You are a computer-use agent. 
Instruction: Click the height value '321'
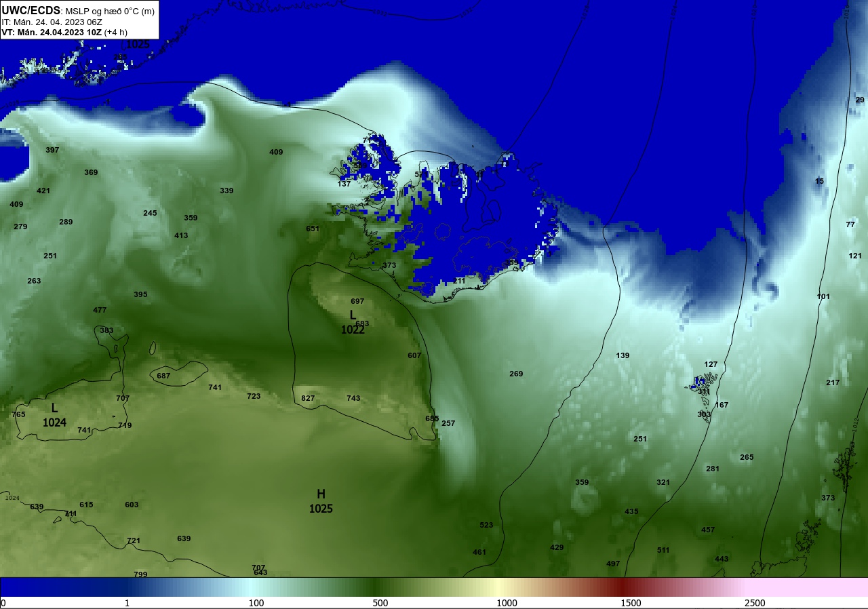[663, 482]
